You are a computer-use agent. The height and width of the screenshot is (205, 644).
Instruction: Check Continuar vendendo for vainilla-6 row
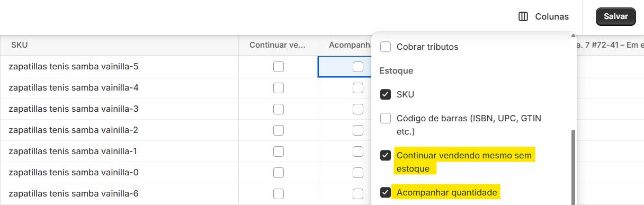coord(278,194)
